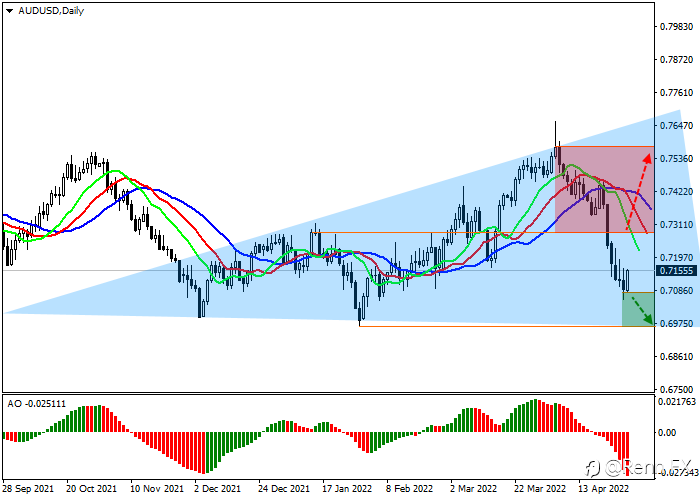700x500 pixels.
Task: Select the 0.67500 price axis label
Action: [677, 389]
